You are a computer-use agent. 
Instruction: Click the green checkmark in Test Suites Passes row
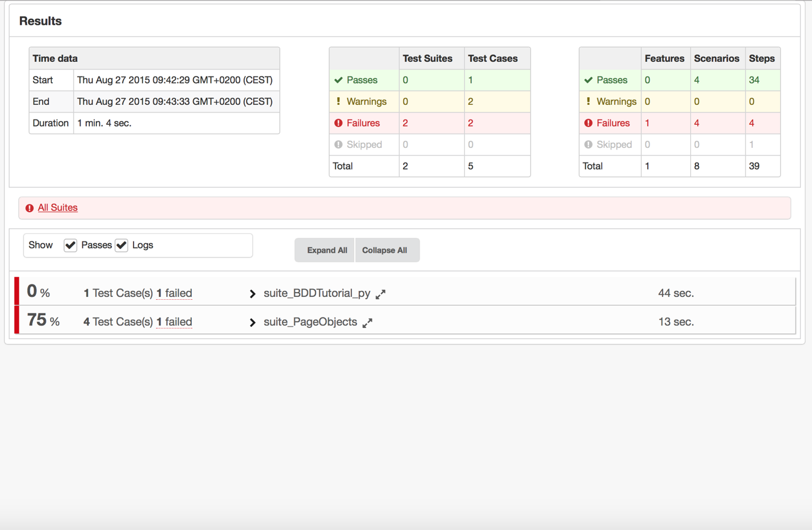[x=338, y=80]
